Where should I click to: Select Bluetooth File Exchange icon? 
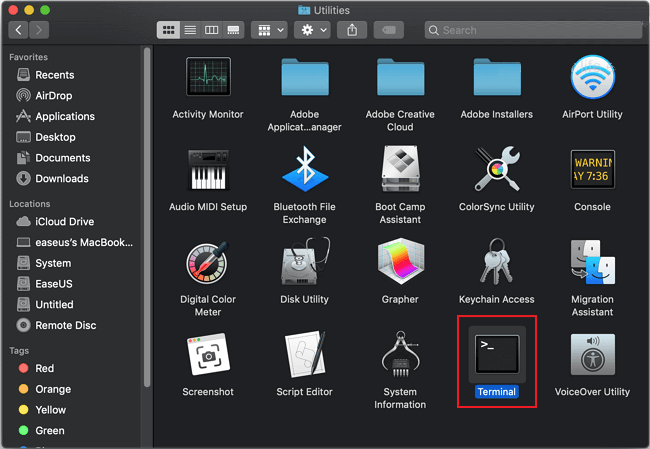(305, 169)
